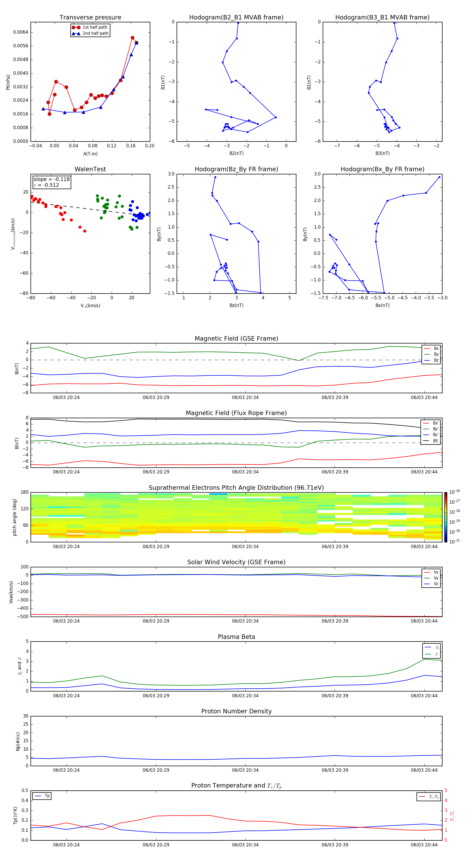This screenshot has width=473, height=868.
Task: Click the 'Solar Wind Velocity (GSE Frame)' title
Action: (236, 562)
